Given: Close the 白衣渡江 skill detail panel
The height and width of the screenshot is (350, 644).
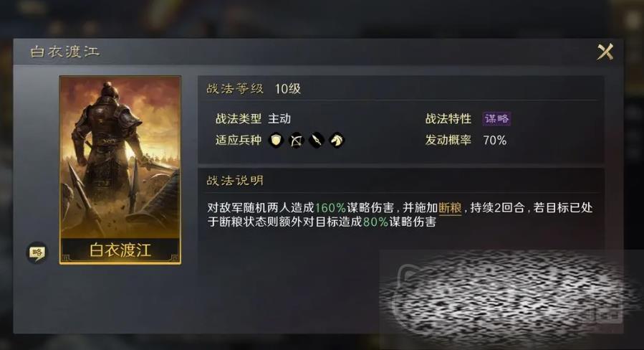Looking at the screenshot, I should point(605,52).
